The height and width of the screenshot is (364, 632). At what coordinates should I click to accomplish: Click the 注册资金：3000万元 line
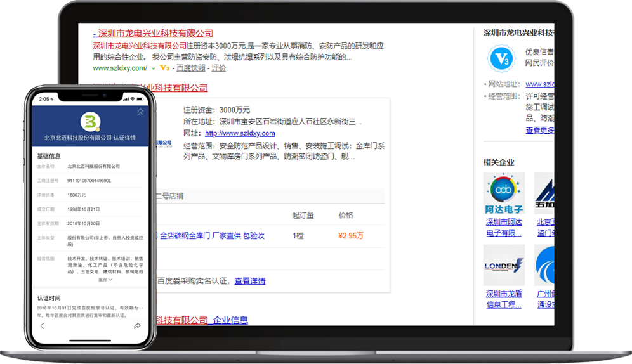(216, 110)
